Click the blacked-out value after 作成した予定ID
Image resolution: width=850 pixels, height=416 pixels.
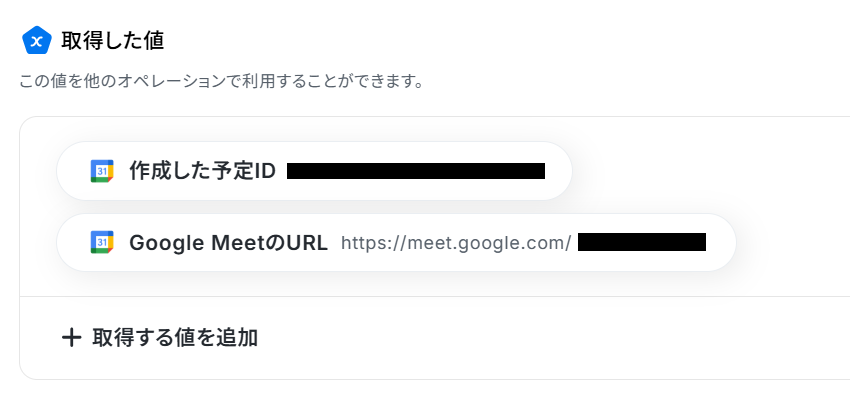point(415,171)
